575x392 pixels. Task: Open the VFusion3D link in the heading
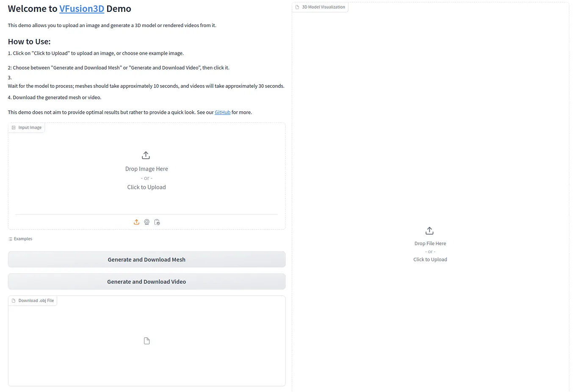tap(81, 8)
